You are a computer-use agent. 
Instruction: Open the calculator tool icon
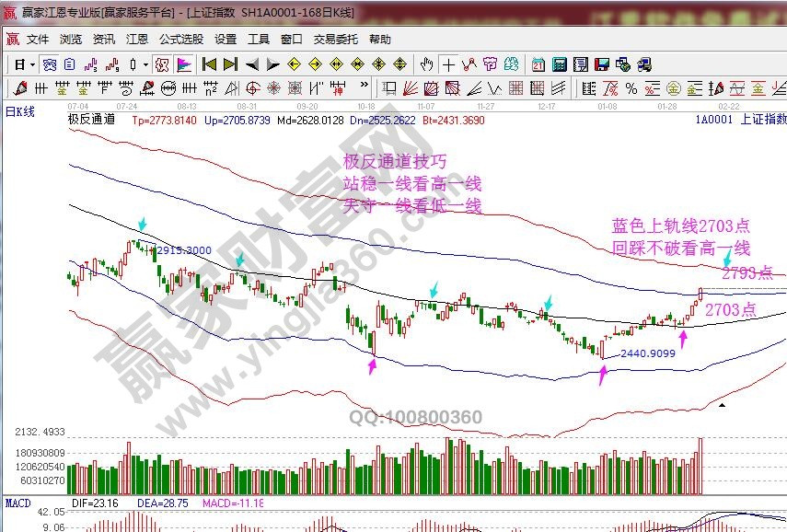coord(559,64)
